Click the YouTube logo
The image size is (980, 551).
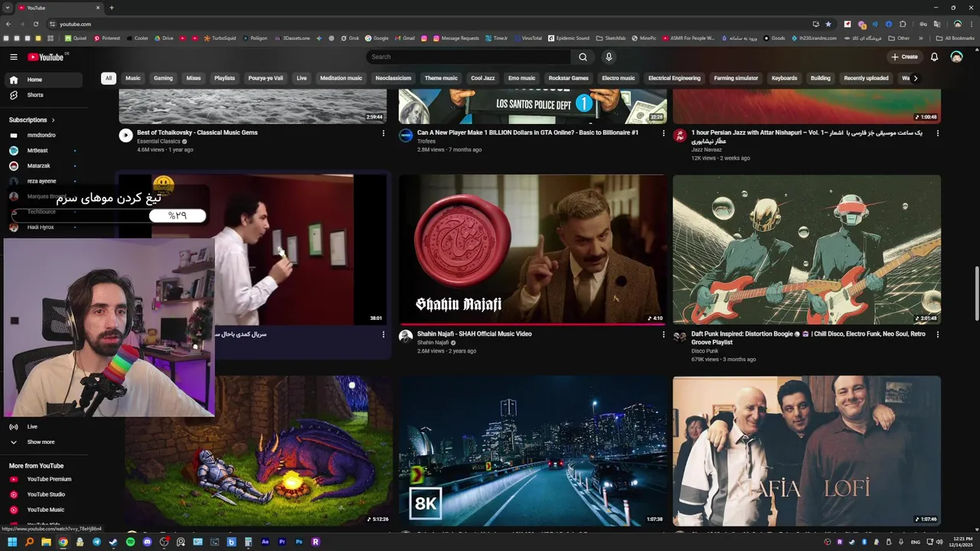point(47,57)
